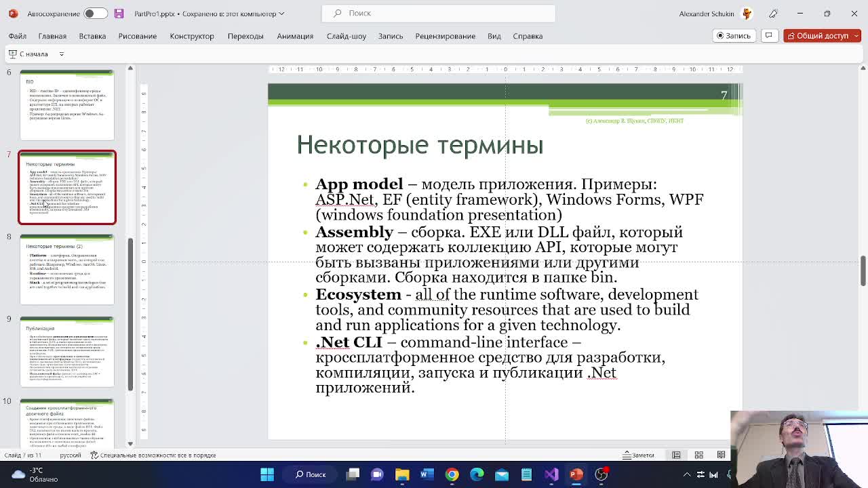Viewport: 868px width, 488px height.
Task: Click the thumbnail panel scroll up arrow
Action: click(x=130, y=68)
